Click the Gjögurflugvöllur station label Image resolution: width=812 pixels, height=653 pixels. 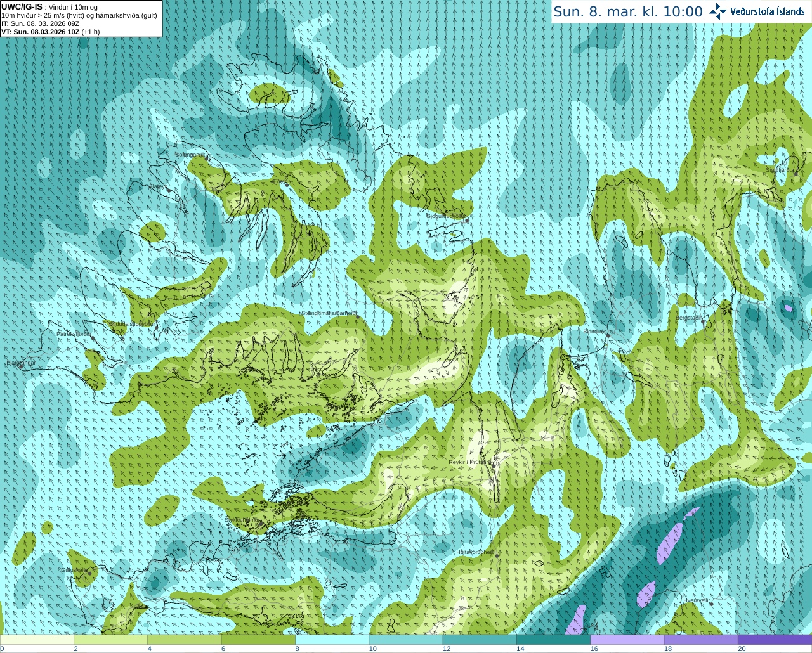click(446, 216)
